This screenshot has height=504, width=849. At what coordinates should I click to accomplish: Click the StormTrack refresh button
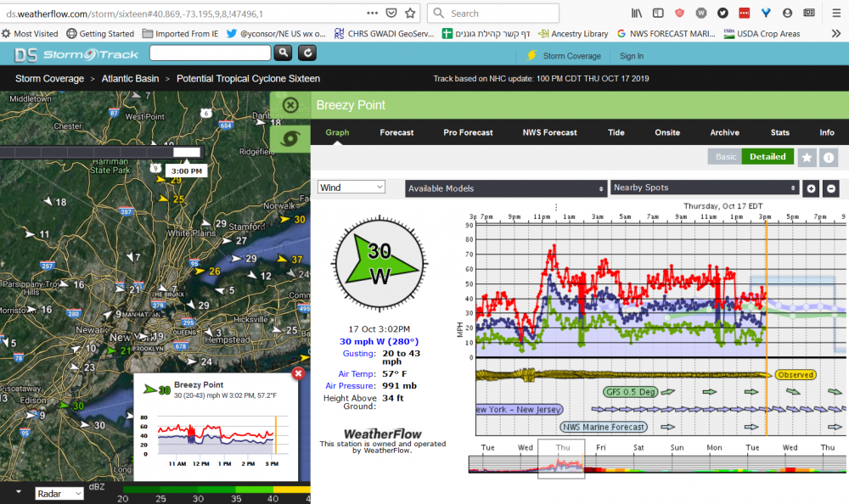[x=307, y=53]
